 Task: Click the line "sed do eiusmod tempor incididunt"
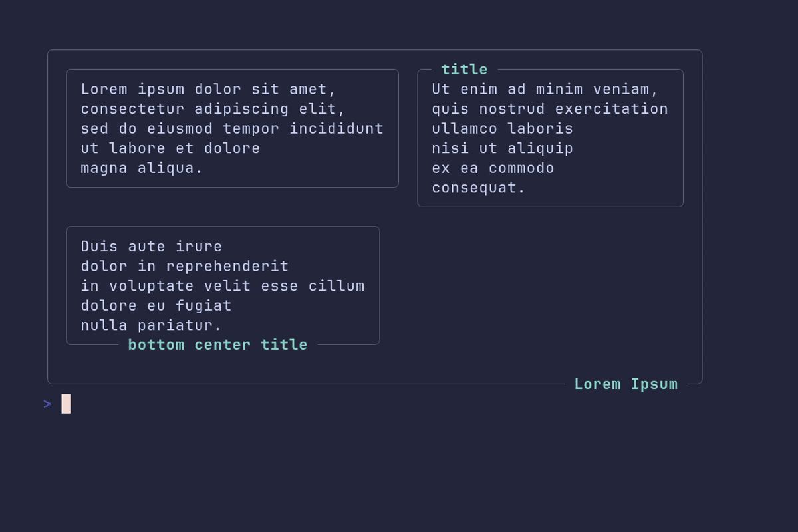[232, 128]
